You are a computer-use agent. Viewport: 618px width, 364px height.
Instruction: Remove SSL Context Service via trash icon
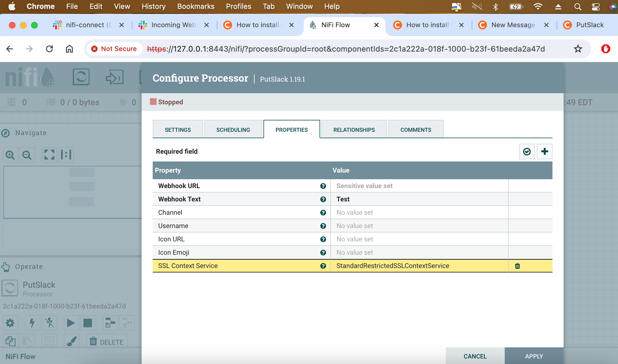(x=517, y=266)
